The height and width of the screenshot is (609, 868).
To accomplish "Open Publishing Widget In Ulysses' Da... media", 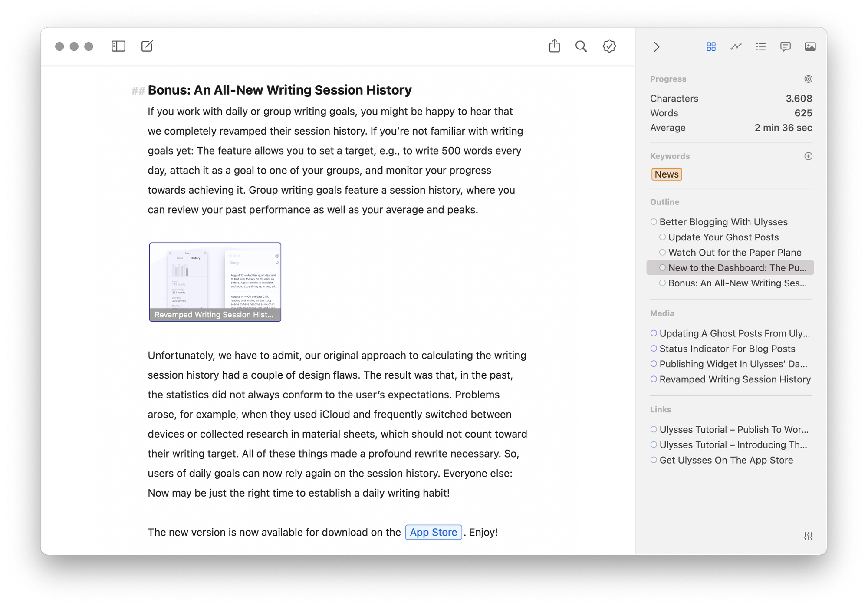I will (x=733, y=364).
